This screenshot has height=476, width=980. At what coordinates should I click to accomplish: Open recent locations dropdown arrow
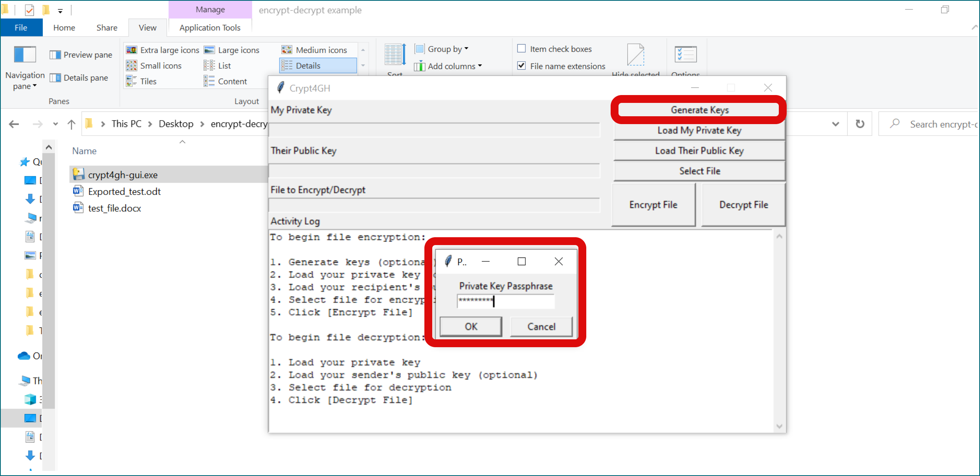(55, 124)
